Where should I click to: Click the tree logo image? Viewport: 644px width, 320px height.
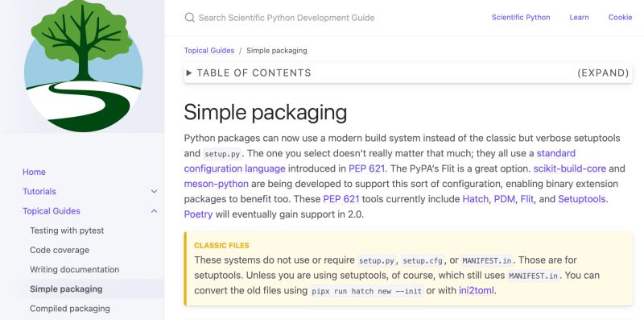[x=84, y=66]
